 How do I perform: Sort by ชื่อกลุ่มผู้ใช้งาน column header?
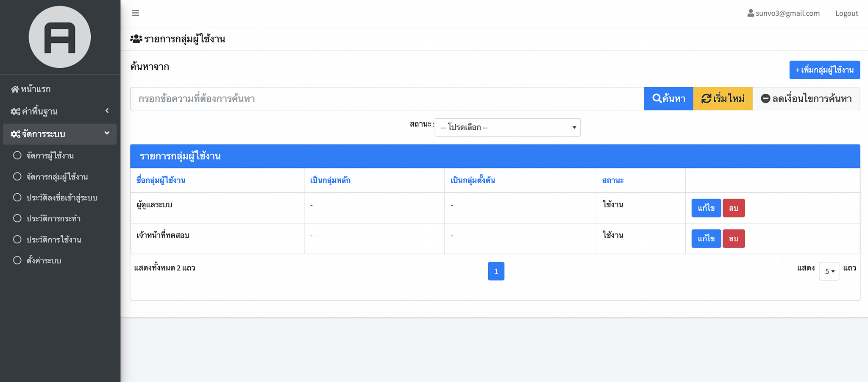pyautogui.click(x=161, y=180)
